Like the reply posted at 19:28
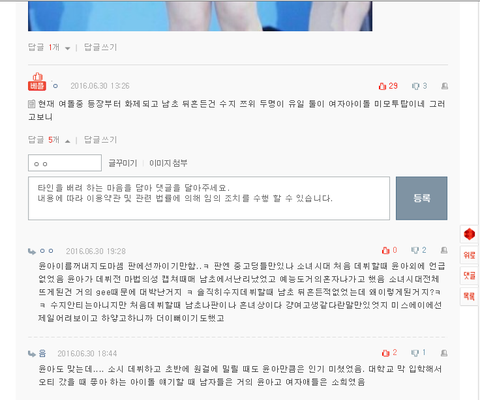This screenshot has height=400, width=480. click(x=389, y=250)
